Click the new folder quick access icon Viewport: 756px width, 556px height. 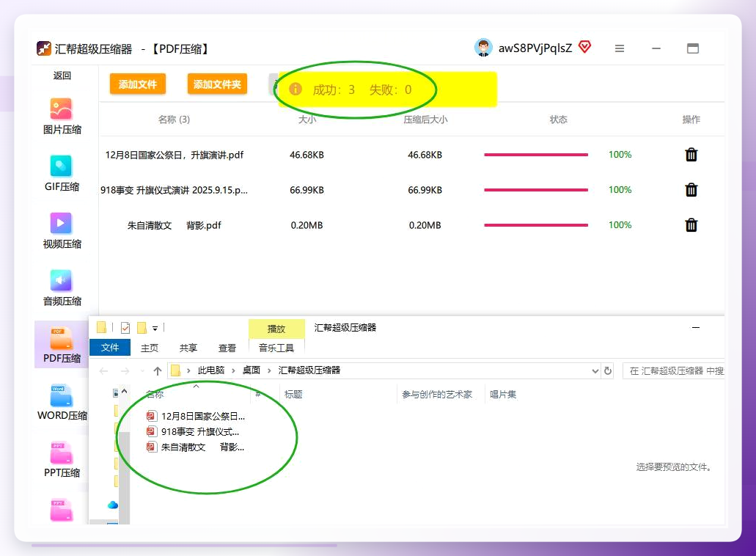pos(142,328)
